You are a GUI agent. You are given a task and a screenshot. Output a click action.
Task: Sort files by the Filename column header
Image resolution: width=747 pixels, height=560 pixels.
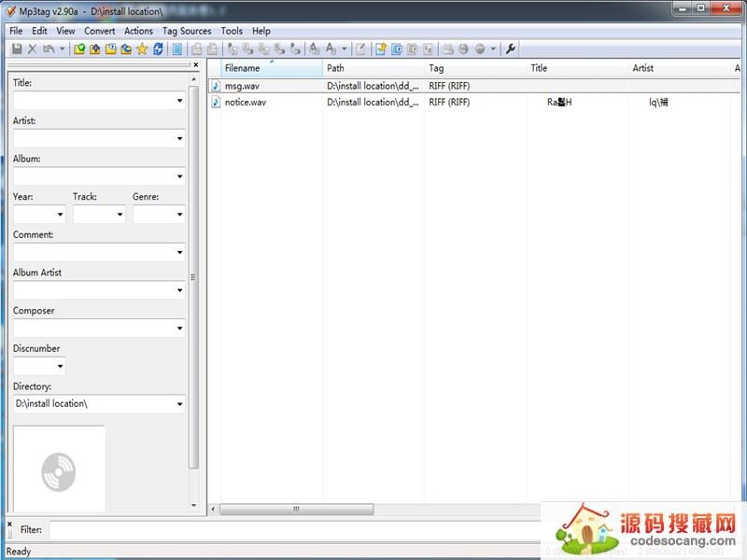click(271, 68)
